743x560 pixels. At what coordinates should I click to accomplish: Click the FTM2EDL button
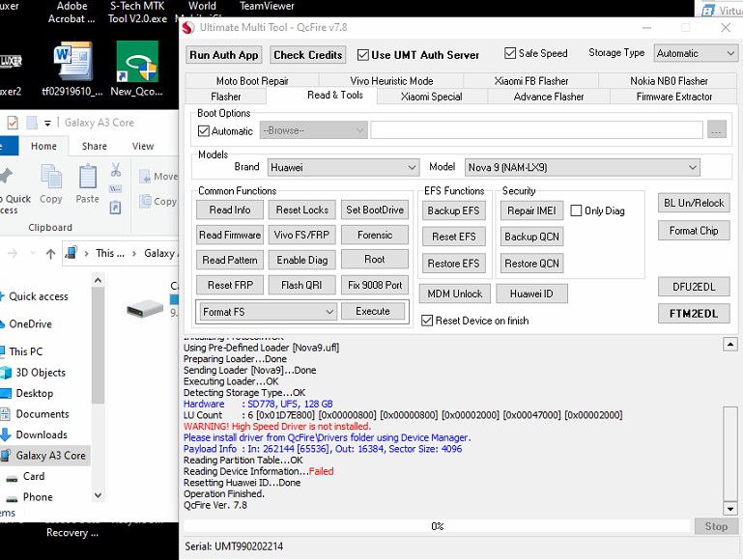coord(694,314)
